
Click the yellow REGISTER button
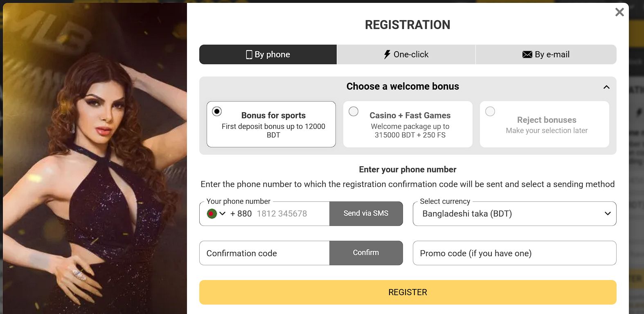pos(408,292)
